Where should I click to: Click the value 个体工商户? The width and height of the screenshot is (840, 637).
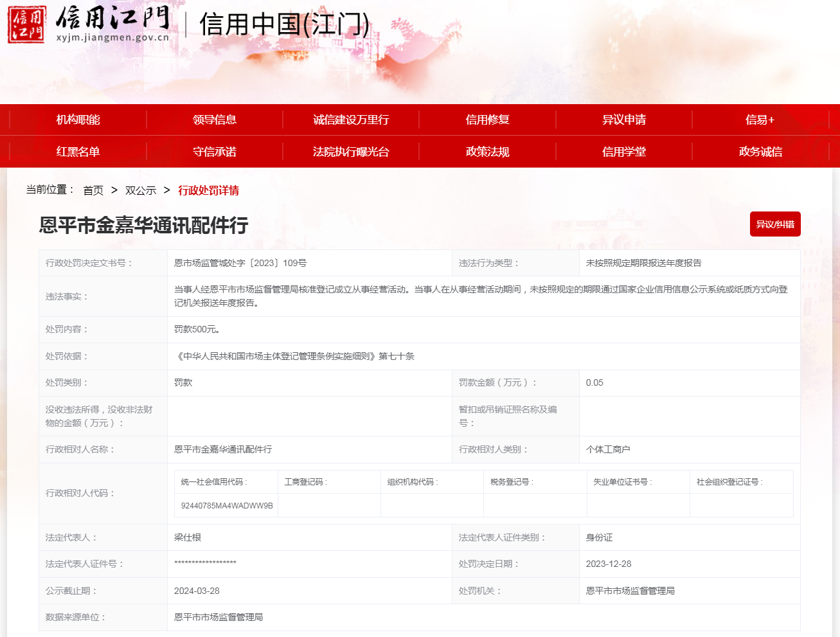608,449
